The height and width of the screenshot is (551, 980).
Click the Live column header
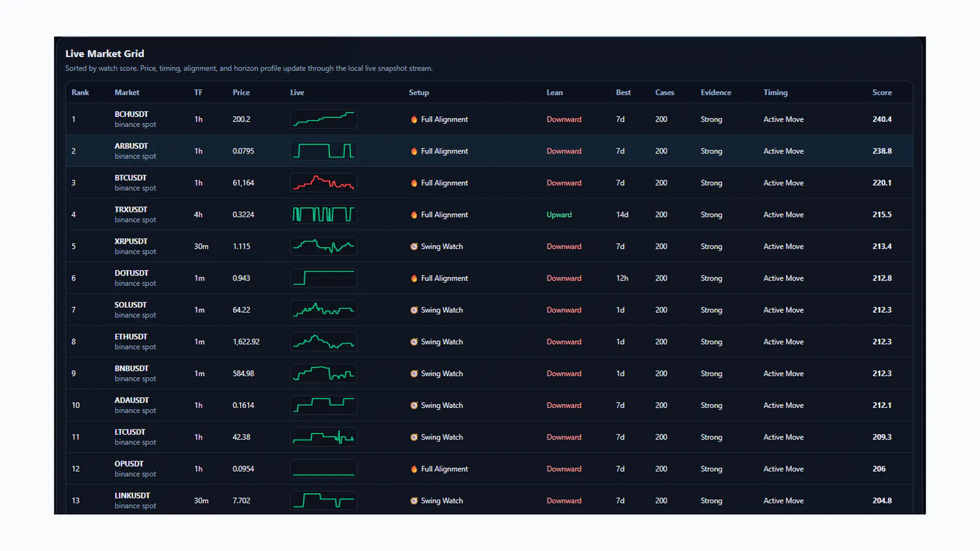click(x=297, y=92)
